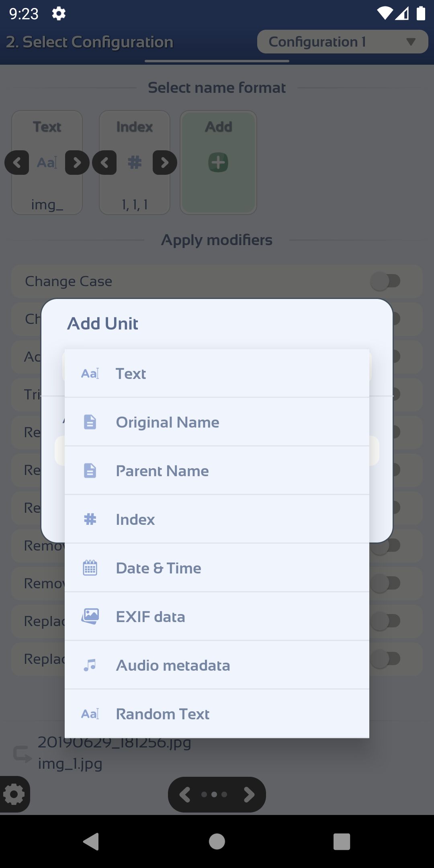The height and width of the screenshot is (868, 434).
Task: Tap Android back navigation button
Action: (x=91, y=841)
